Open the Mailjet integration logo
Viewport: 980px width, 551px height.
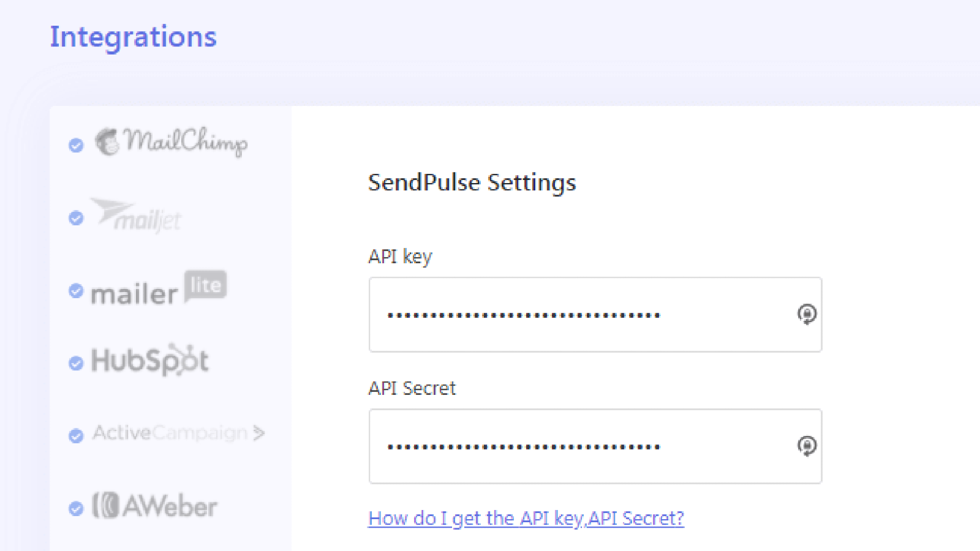(137, 216)
